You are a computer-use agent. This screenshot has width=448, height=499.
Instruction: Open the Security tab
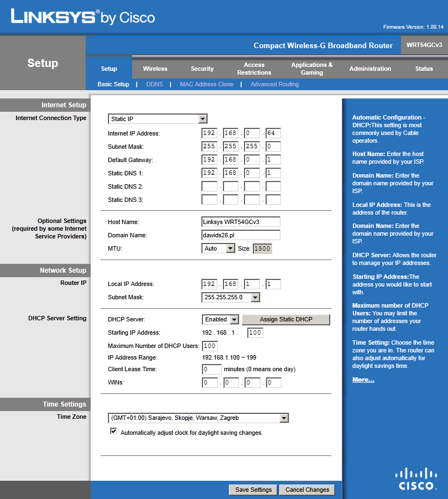click(x=202, y=69)
